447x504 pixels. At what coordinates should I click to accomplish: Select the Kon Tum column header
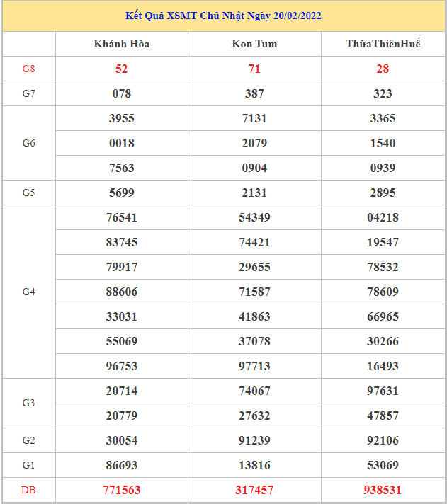tap(254, 44)
